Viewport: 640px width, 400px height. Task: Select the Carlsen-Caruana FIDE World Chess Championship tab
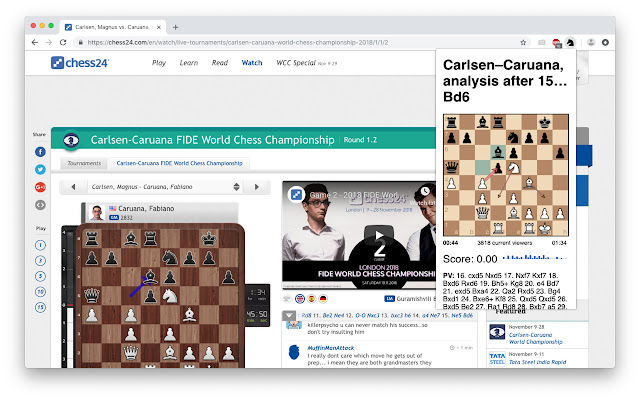pos(180,163)
